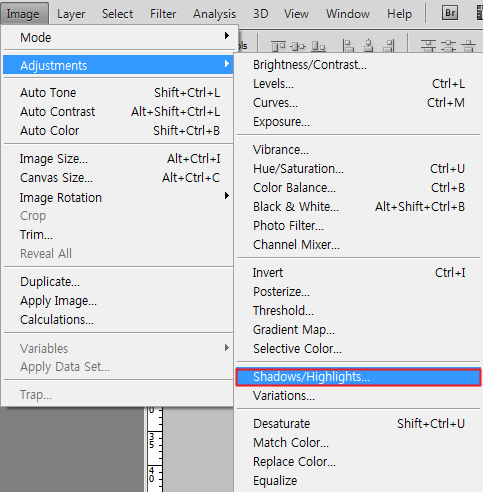Viewport: 483px width, 492px height.
Task: Open Channel Mixer adjustment
Action: [x=358, y=245]
